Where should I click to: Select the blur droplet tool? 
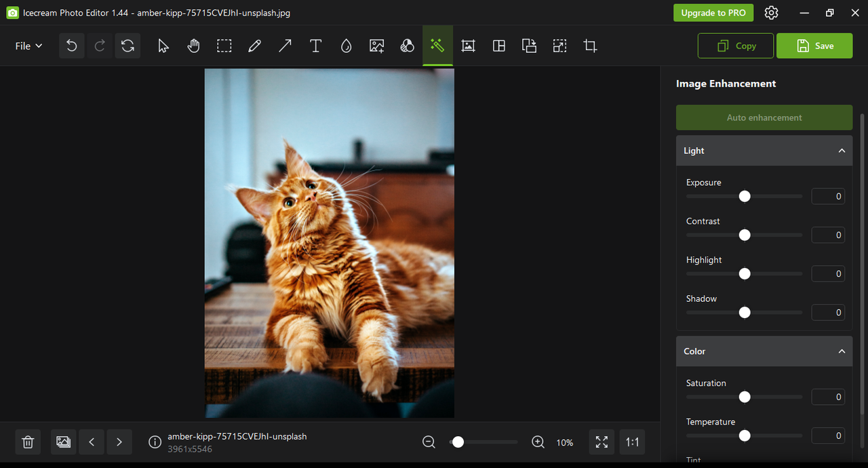click(346, 45)
